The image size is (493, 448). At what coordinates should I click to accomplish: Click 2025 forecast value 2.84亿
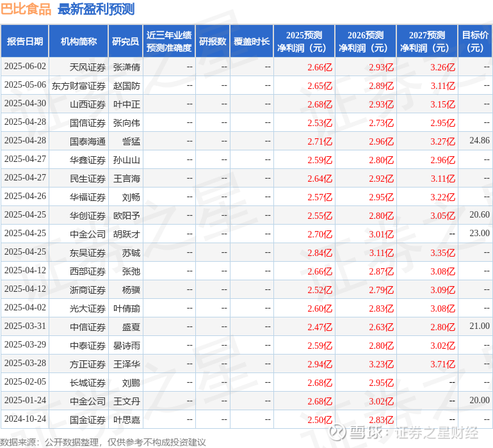pos(319,253)
